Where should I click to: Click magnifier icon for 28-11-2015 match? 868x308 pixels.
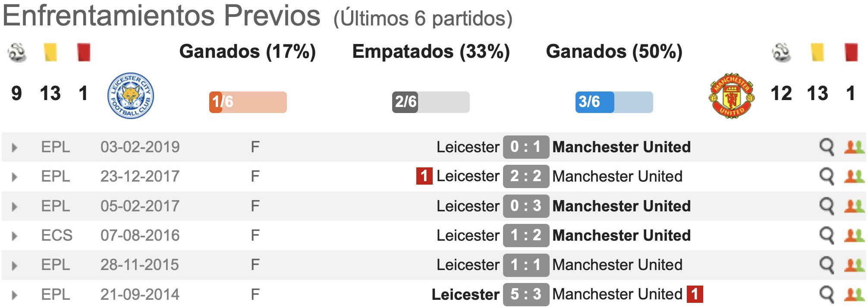click(x=827, y=265)
